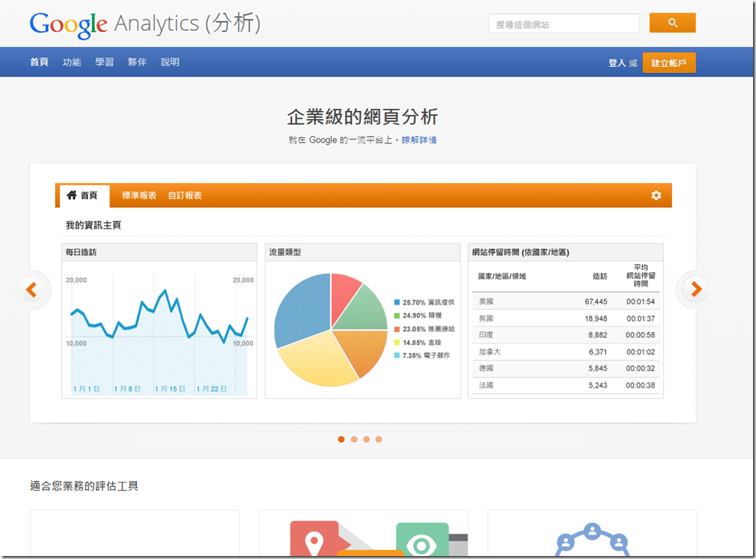Select the first carousel dot

341,439
